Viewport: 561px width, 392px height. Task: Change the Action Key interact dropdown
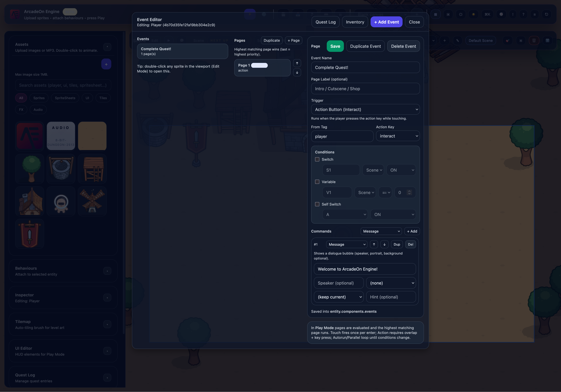pyautogui.click(x=398, y=136)
